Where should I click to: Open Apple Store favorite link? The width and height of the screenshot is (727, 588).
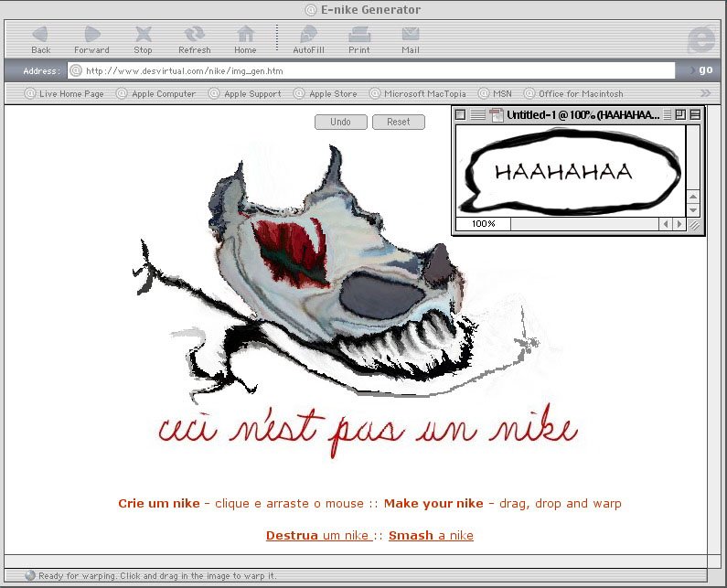[x=326, y=93]
